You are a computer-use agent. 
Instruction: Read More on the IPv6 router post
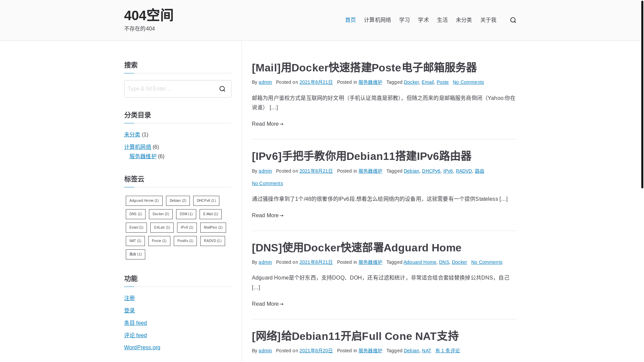[268, 216]
